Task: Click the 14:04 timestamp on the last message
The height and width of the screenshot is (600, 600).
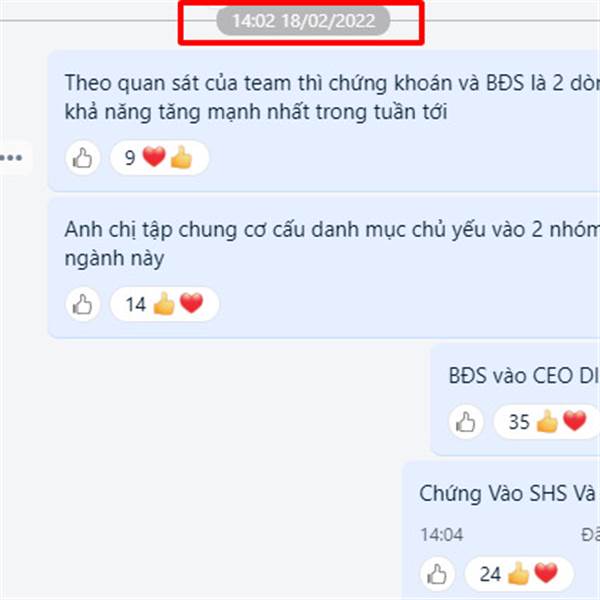Action: [x=442, y=535]
